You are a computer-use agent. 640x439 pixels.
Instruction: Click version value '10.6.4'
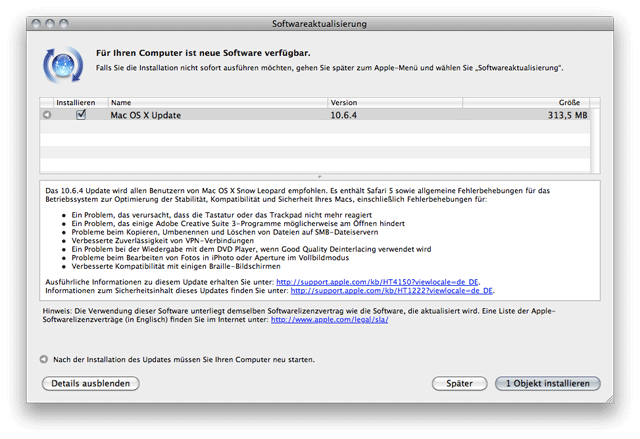[344, 115]
